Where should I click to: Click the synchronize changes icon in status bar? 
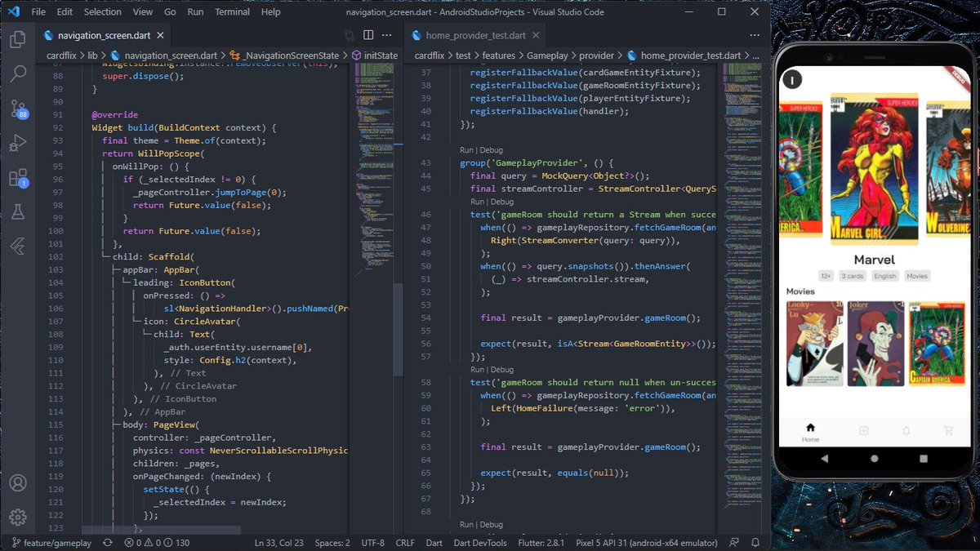108,543
